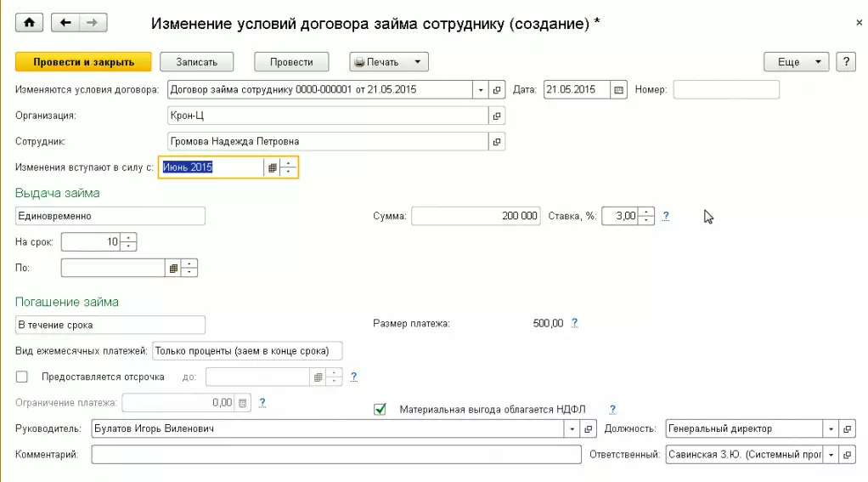
Task: Save with Записать button
Action: tap(196, 61)
